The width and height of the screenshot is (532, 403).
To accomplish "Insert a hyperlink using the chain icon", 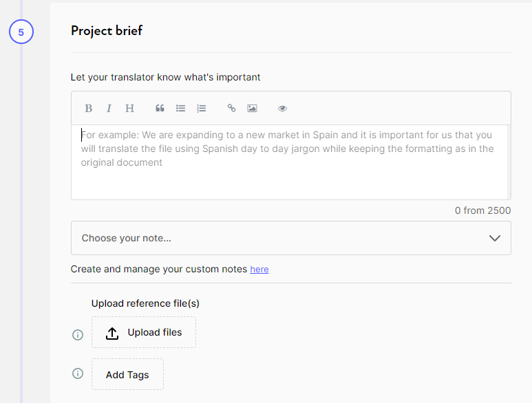I will [231, 109].
